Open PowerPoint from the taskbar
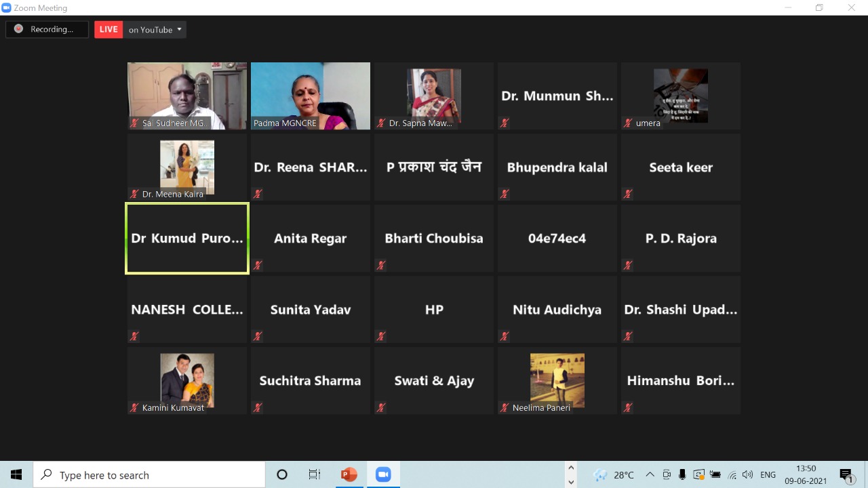This screenshot has height=488, width=868. pyautogui.click(x=349, y=474)
